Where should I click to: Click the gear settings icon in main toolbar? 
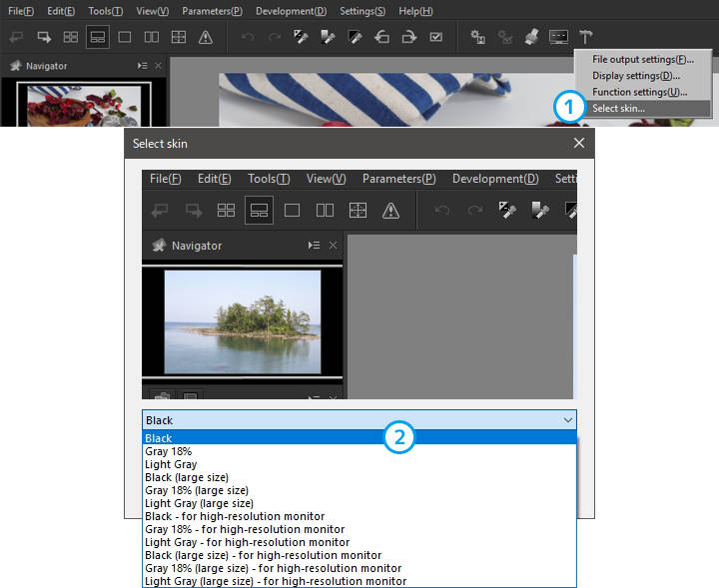[x=477, y=37]
